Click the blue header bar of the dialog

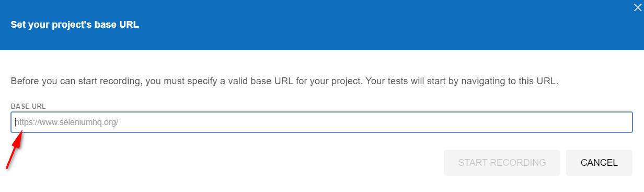point(322,25)
